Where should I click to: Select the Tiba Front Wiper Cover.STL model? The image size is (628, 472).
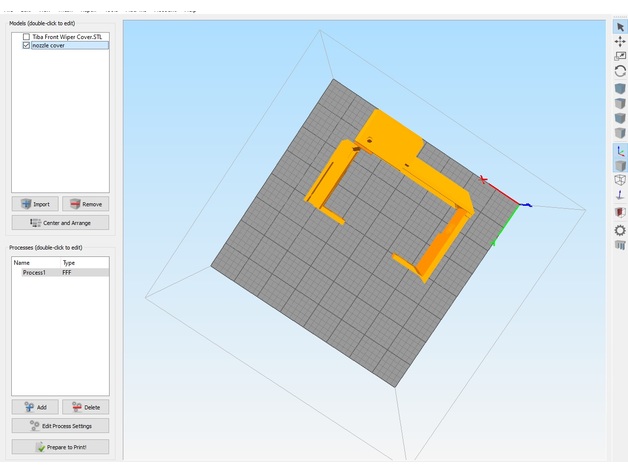click(67, 36)
